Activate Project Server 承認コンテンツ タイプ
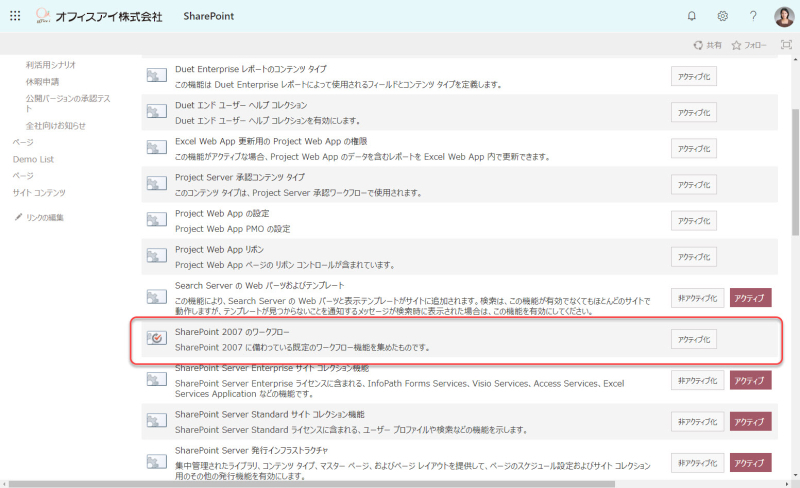The width and height of the screenshot is (800, 488). [694, 185]
